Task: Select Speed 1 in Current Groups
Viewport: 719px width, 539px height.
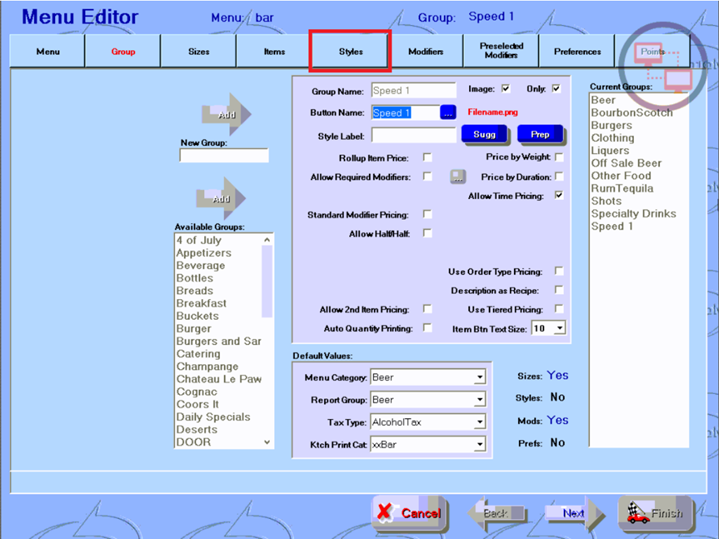Action: (612, 226)
